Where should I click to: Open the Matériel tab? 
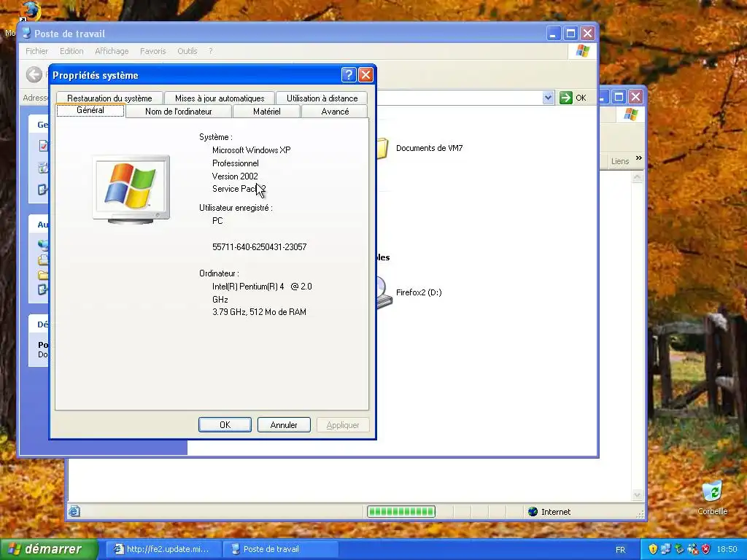267,112
